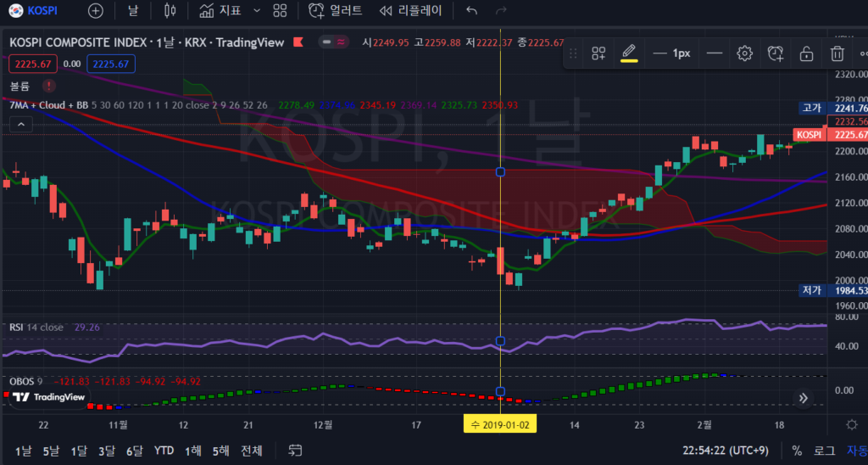
Task: Click the drawing toolbar settings gear icon
Action: [744, 53]
